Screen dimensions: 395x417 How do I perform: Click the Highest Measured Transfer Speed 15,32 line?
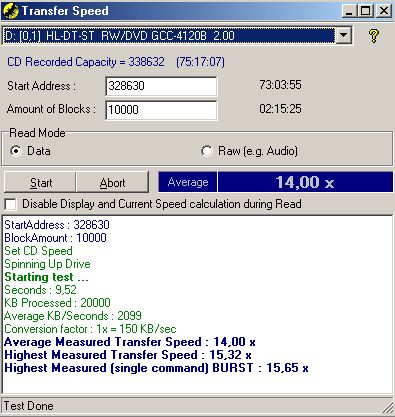pos(128,355)
